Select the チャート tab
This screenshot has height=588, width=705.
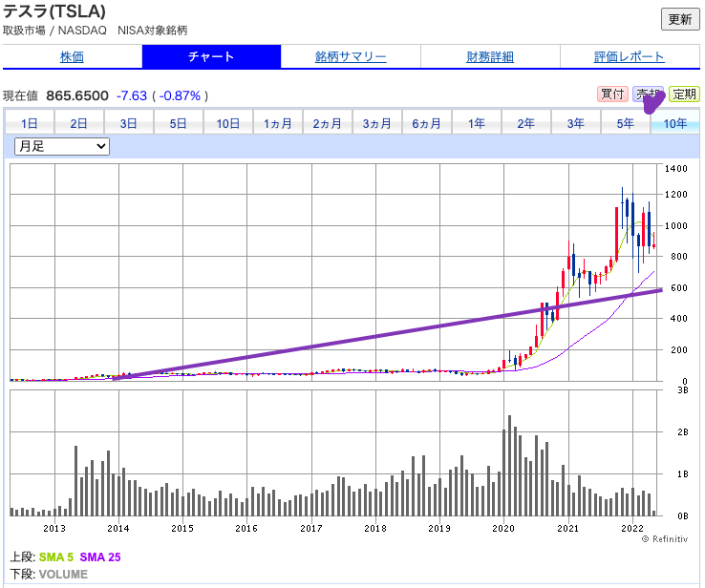click(x=211, y=56)
